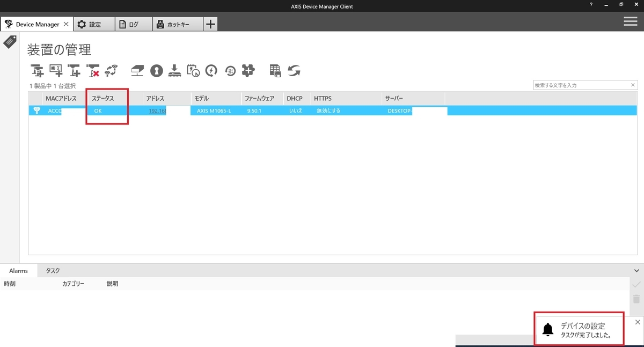This screenshot has width=644, height=347.
Task: Click the OK status cell
Action: tap(98, 110)
